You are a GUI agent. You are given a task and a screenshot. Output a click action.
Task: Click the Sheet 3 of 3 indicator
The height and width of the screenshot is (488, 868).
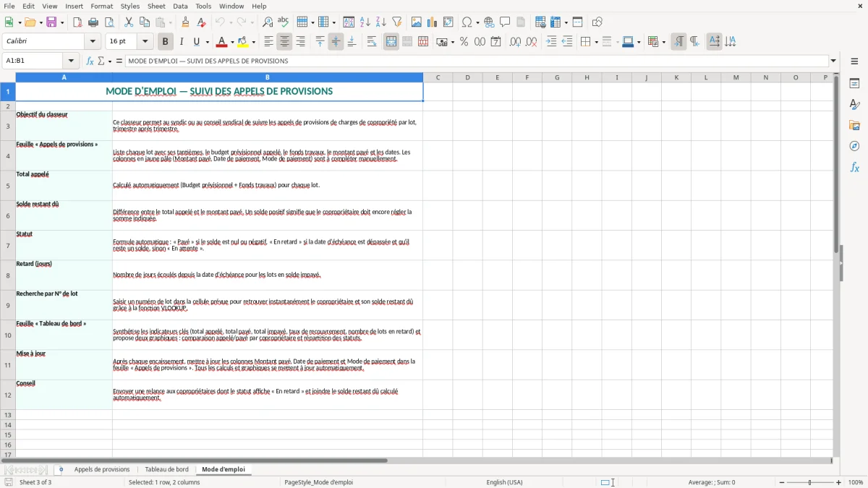pos(35,482)
